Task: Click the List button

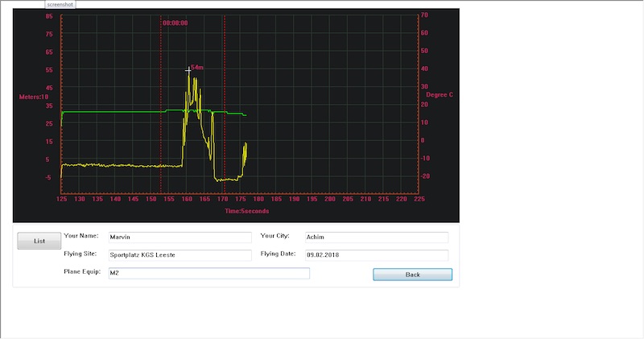Action: pyautogui.click(x=39, y=241)
